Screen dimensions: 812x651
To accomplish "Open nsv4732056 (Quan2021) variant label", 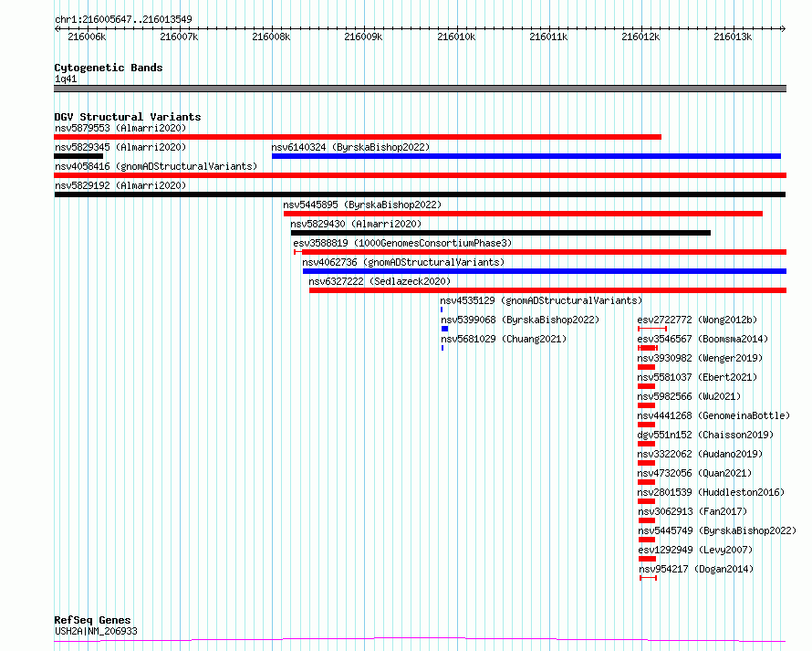I will coord(694,473).
